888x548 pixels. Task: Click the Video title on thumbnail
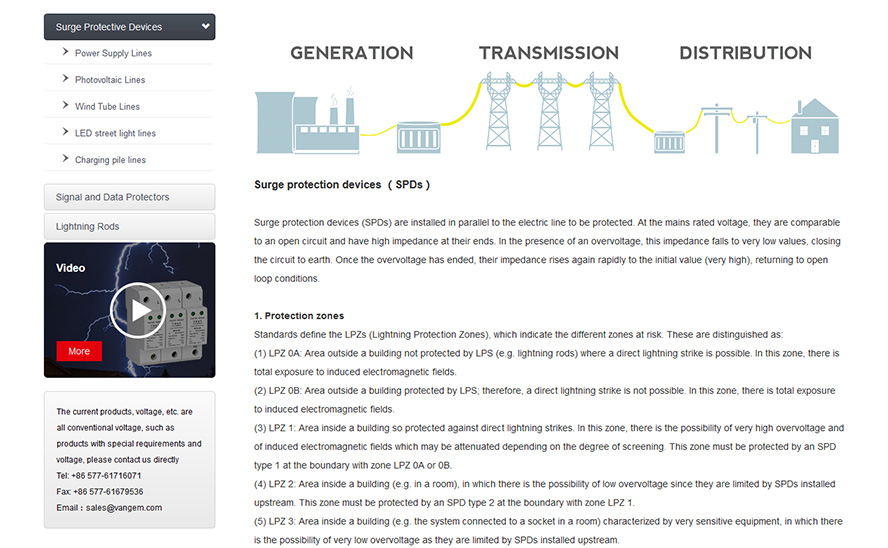(x=70, y=268)
